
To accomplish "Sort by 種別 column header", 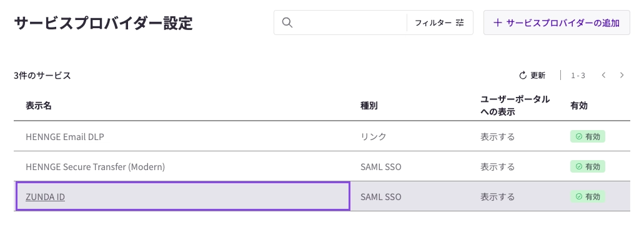I will (369, 106).
